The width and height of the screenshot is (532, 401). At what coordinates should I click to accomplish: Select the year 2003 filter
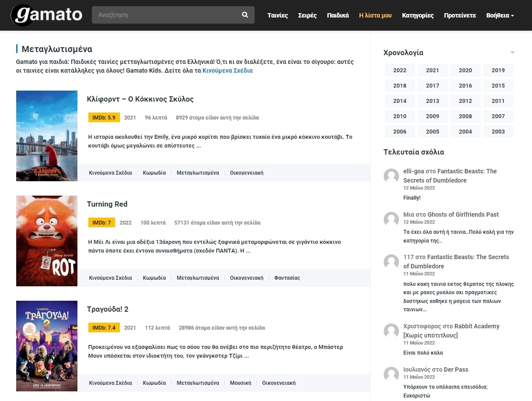[x=498, y=132]
